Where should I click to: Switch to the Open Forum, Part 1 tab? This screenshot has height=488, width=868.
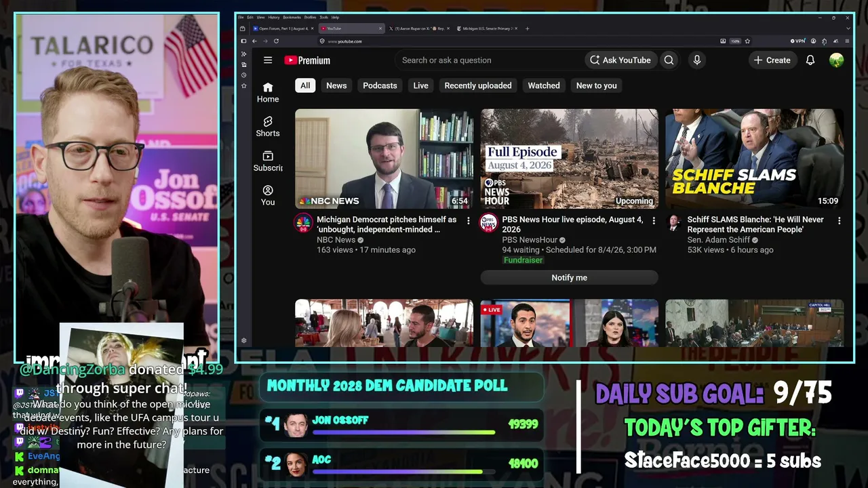click(x=283, y=28)
